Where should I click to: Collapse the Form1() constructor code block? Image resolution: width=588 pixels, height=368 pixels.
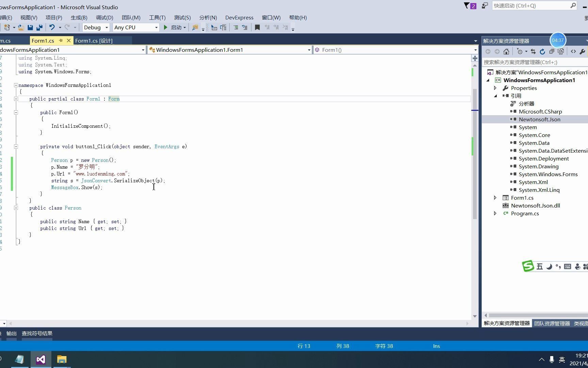tap(16, 112)
